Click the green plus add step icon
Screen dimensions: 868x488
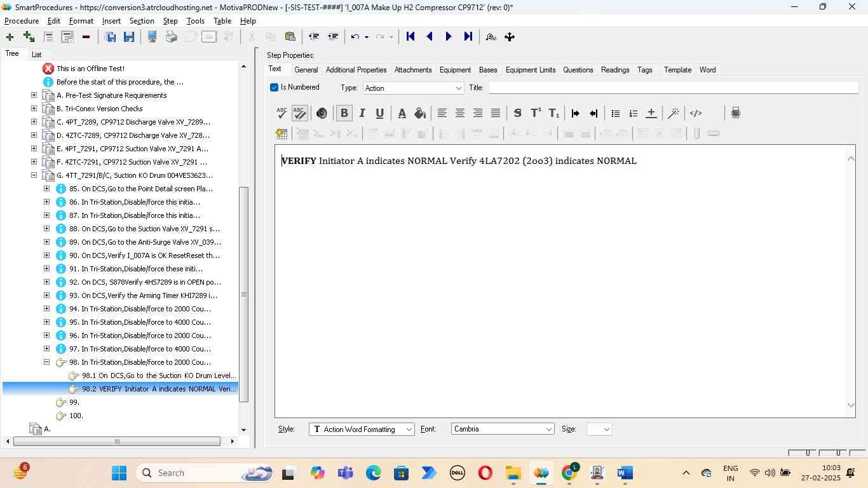click(10, 37)
